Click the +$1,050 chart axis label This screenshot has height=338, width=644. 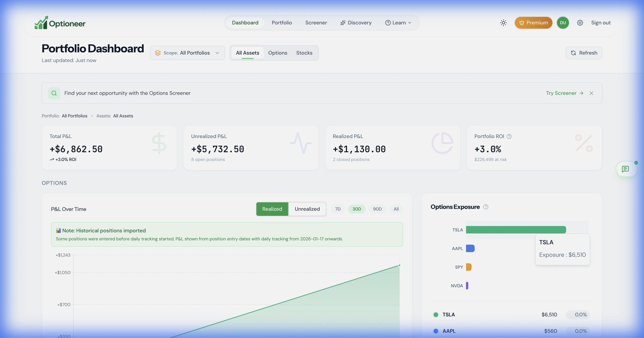(x=62, y=272)
